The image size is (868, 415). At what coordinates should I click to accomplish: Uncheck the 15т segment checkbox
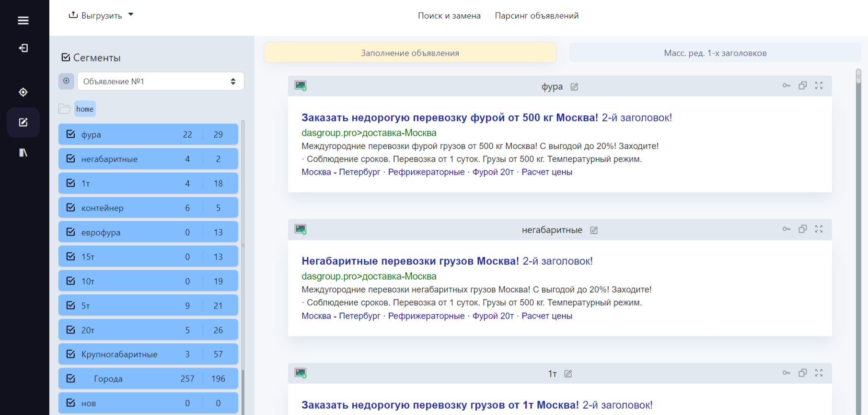coord(71,257)
